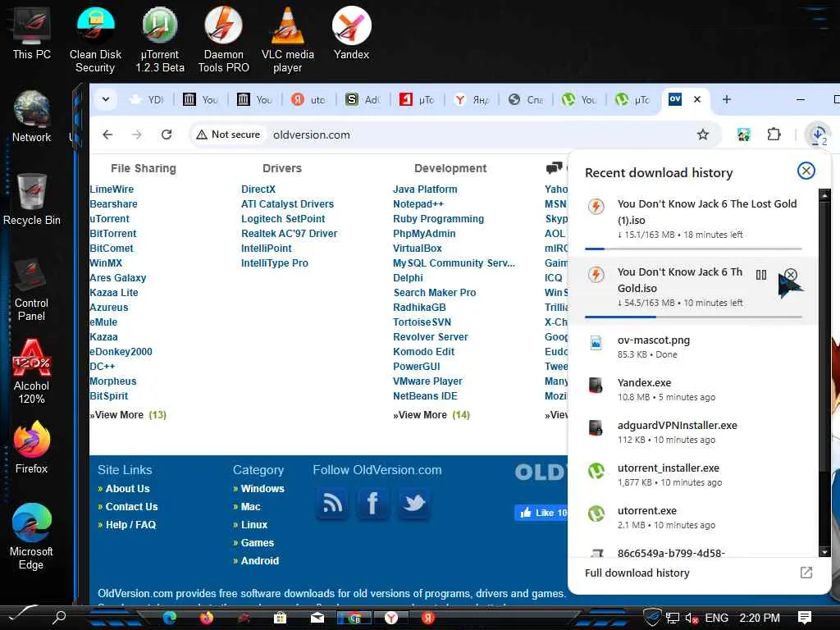Open Clean Disk Security desktop icon

(x=95, y=39)
